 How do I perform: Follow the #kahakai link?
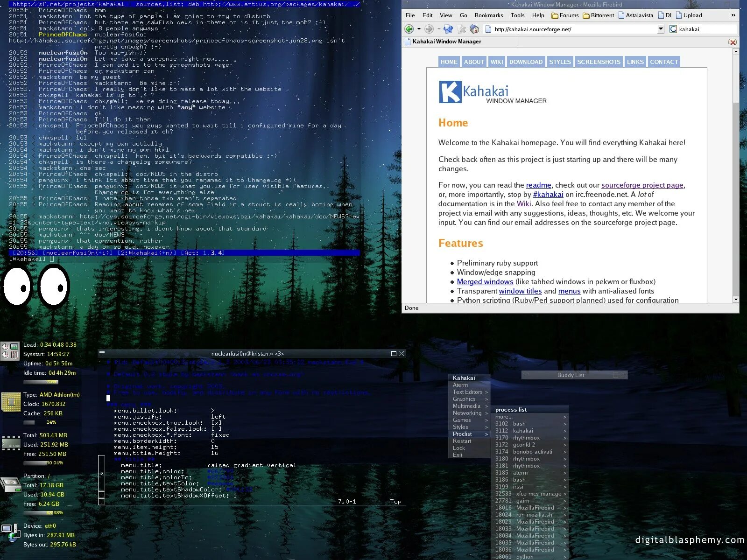(548, 195)
